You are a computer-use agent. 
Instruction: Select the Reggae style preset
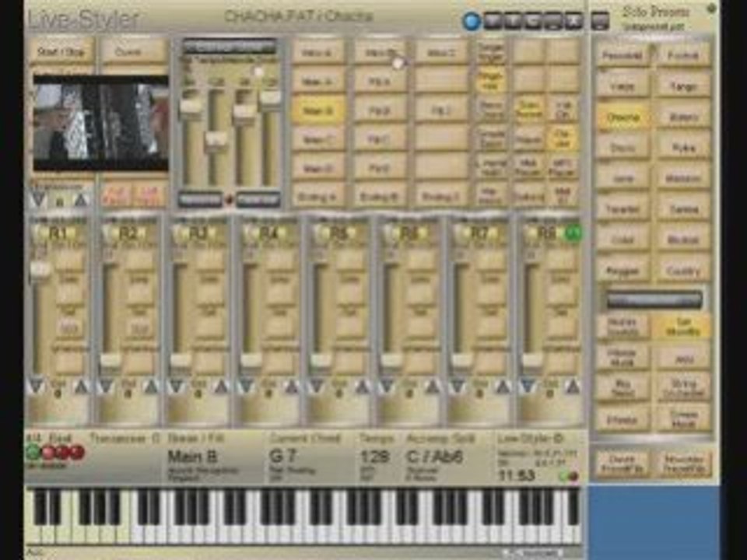tap(622, 271)
